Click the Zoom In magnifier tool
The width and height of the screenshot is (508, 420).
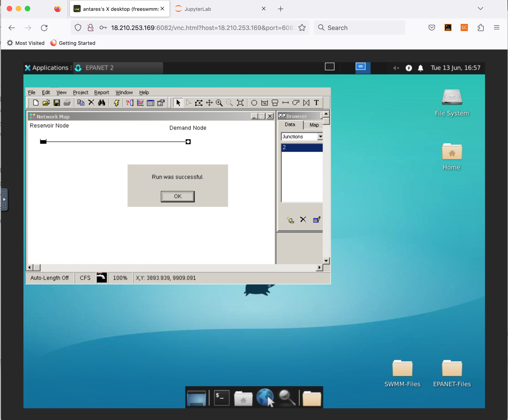[219, 103]
